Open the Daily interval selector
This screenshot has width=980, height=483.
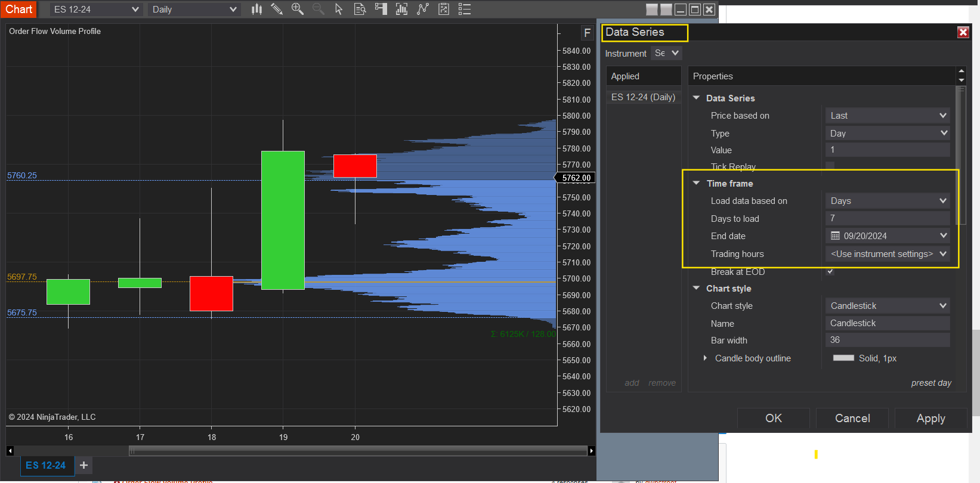pyautogui.click(x=194, y=10)
